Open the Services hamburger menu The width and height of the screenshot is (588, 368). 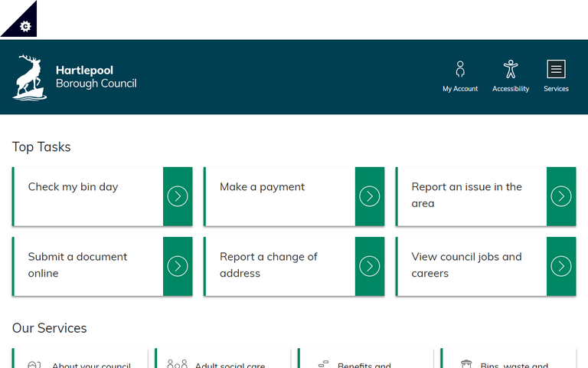556,70
